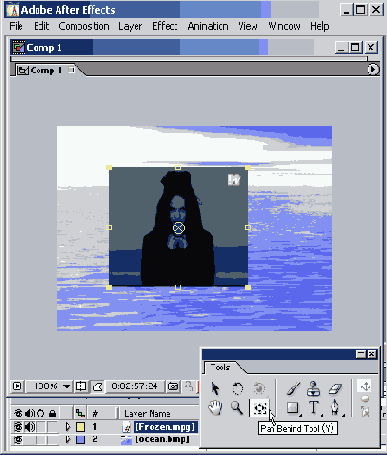This screenshot has width=387, height=455.
Task: Open the Layer menu
Action: [x=130, y=26]
